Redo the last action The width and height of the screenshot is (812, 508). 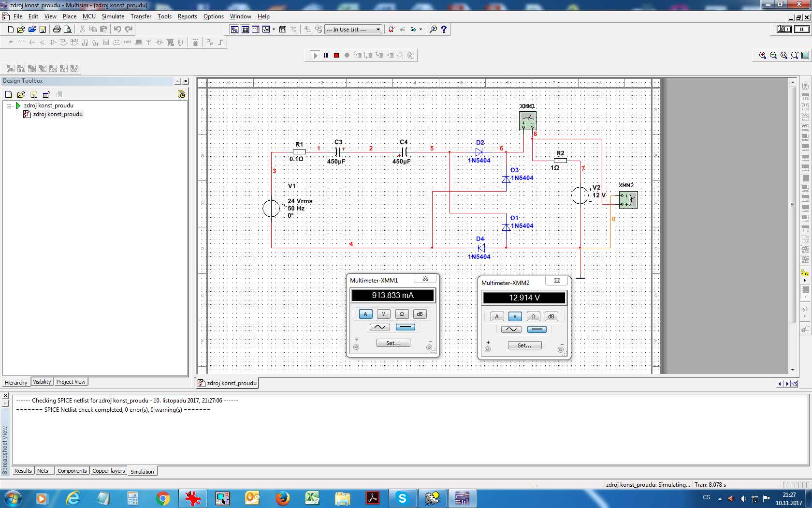(x=129, y=30)
